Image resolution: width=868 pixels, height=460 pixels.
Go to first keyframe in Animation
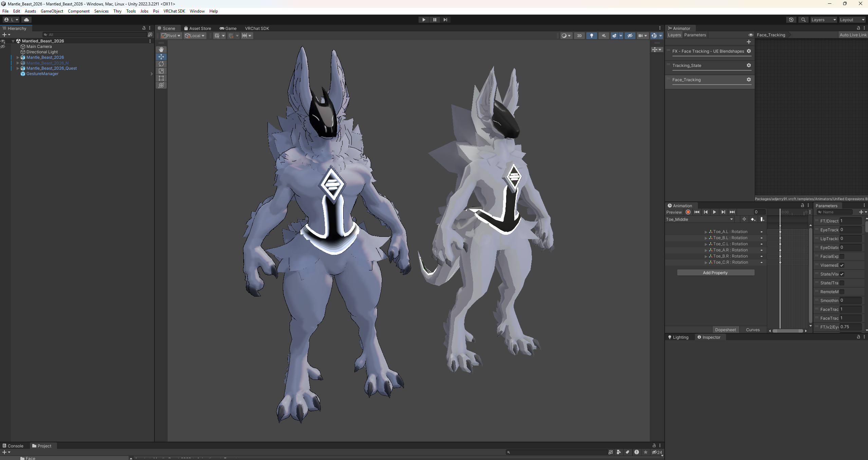click(x=697, y=212)
